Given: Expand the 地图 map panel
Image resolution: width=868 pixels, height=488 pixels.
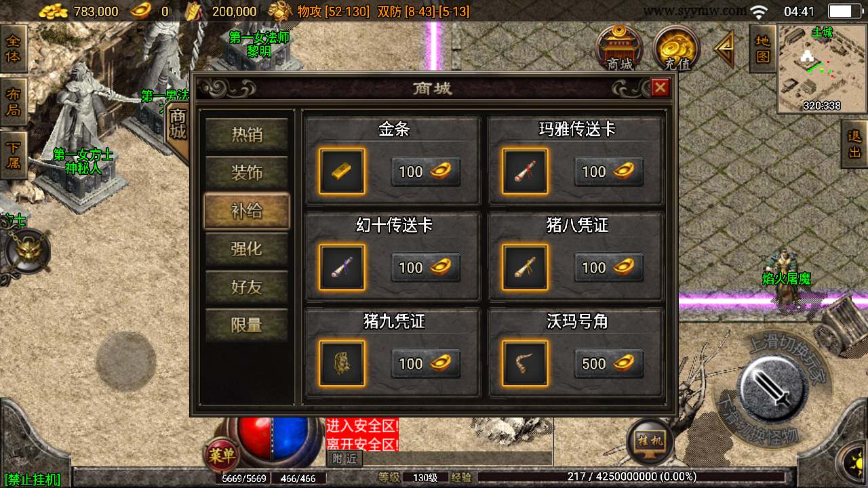Looking at the screenshot, I should [763, 49].
